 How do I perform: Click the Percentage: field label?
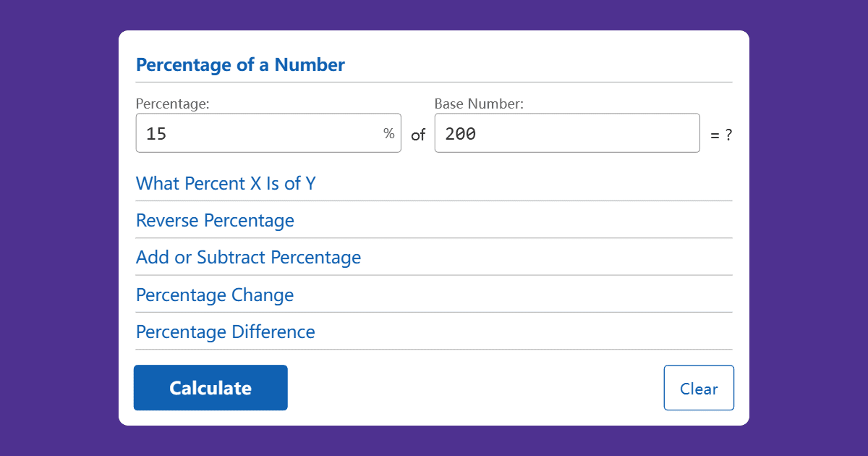pos(172,104)
